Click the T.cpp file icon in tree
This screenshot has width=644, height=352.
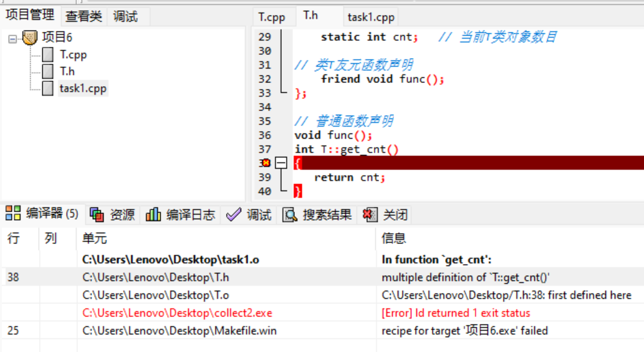(47, 54)
